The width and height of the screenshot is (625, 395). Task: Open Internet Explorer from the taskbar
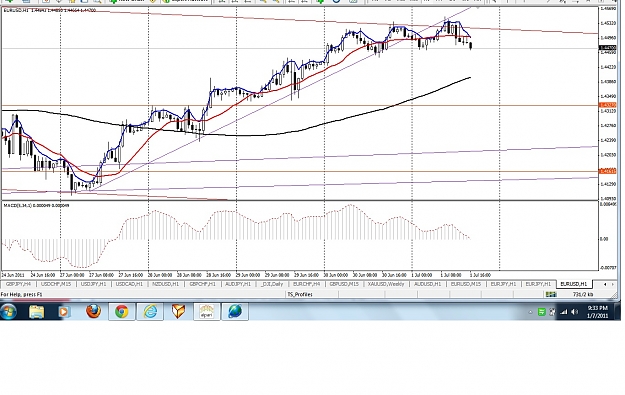tap(150, 311)
